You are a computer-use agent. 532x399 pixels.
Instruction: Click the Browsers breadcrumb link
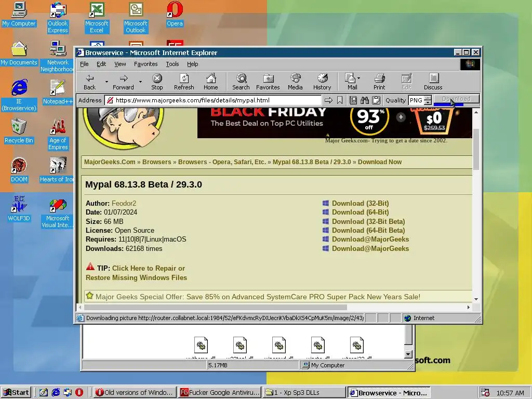[157, 162]
